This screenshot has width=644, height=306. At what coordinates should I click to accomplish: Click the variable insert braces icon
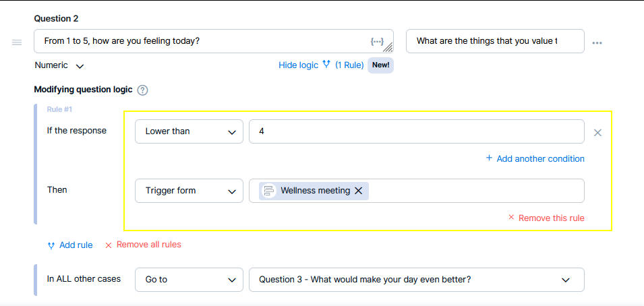(x=377, y=41)
